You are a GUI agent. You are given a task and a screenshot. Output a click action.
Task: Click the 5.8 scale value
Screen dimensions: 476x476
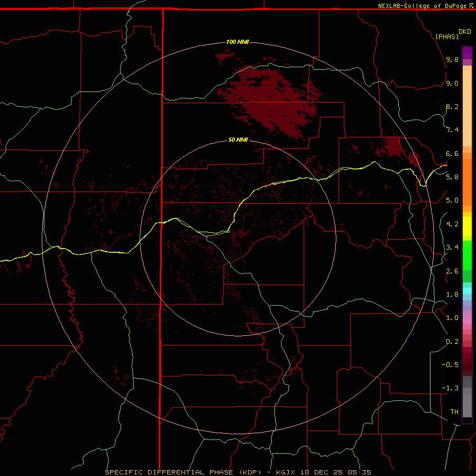click(452, 177)
